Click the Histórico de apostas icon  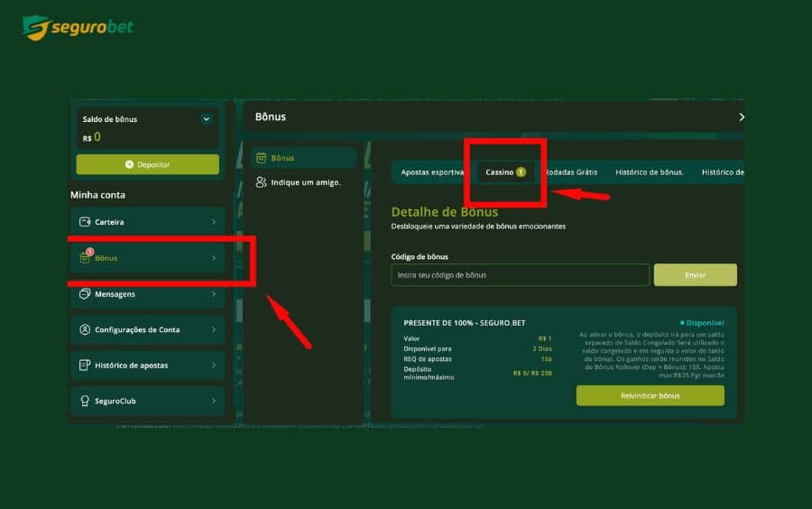pos(85,365)
